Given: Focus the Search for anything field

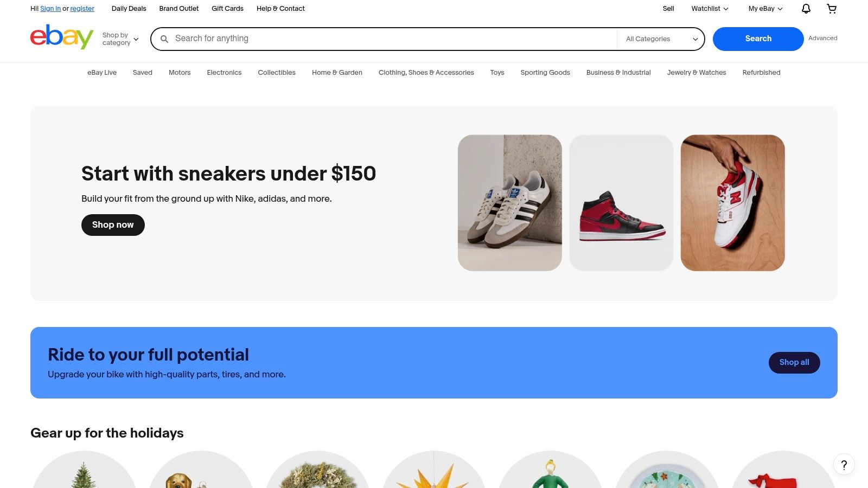Looking at the screenshot, I should coord(394,39).
